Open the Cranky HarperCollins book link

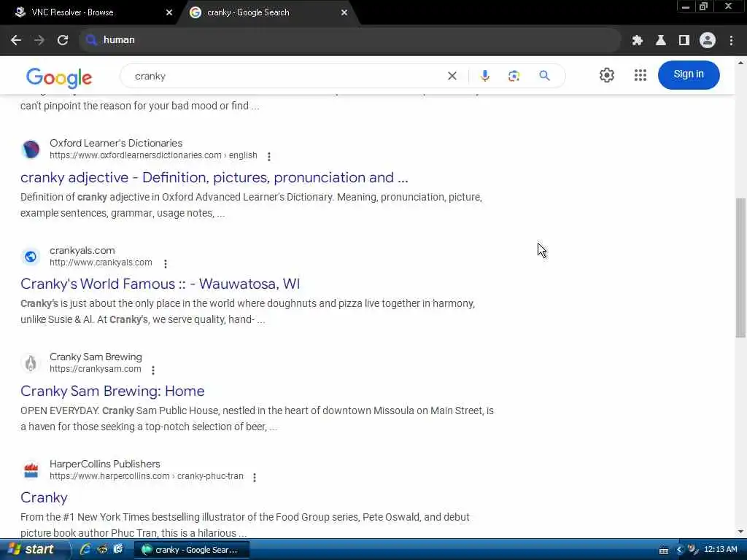[x=44, y=497]
